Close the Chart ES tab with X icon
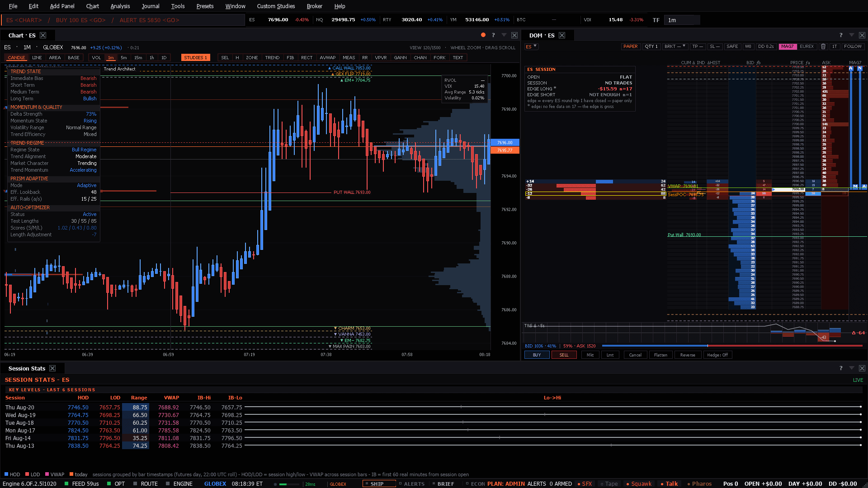Image resolution: width=868 pixels, height=488 pixels. click(x=43, y=35)
